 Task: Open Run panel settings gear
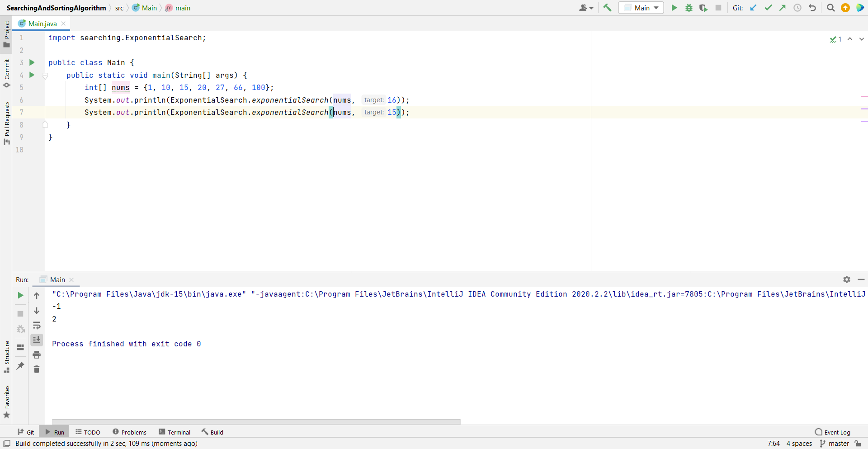pyautogui.click(x=847, y=279)
